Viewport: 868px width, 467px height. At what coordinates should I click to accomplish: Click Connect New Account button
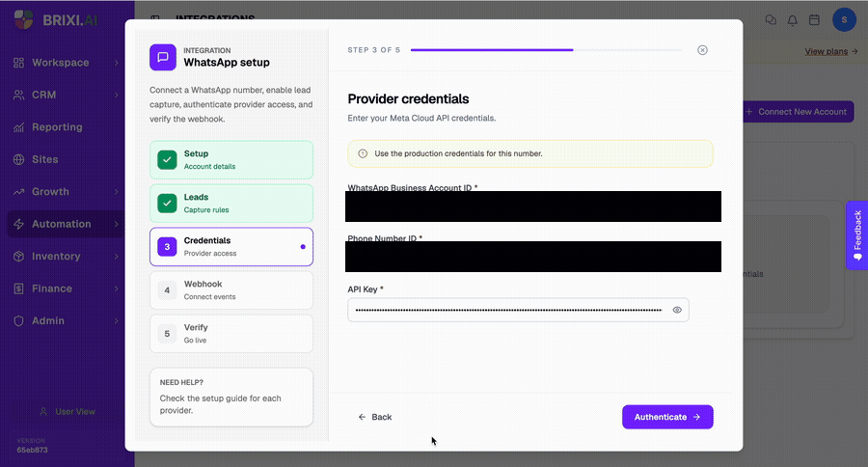pos(798,112)
